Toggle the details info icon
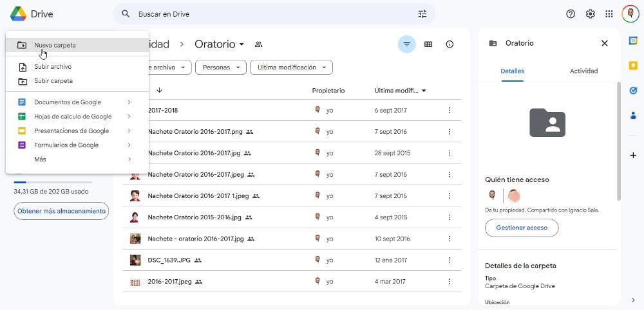 pos(450,44)
